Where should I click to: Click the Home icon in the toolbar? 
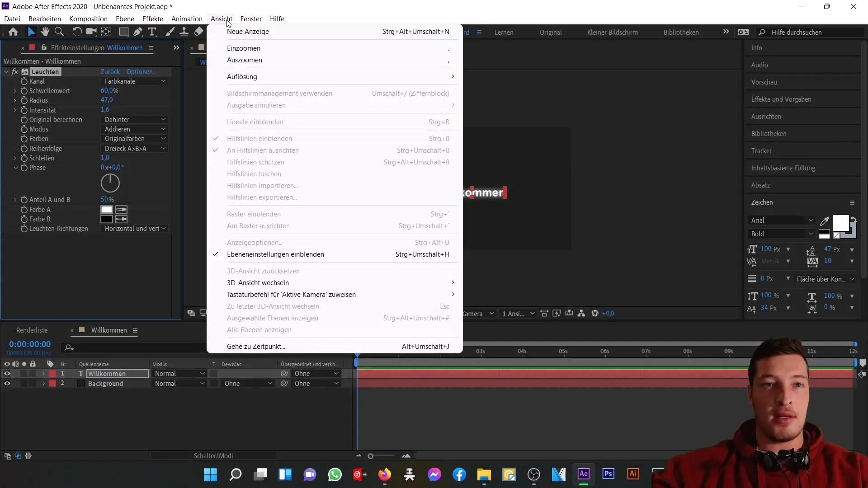[x=13, y=32]
